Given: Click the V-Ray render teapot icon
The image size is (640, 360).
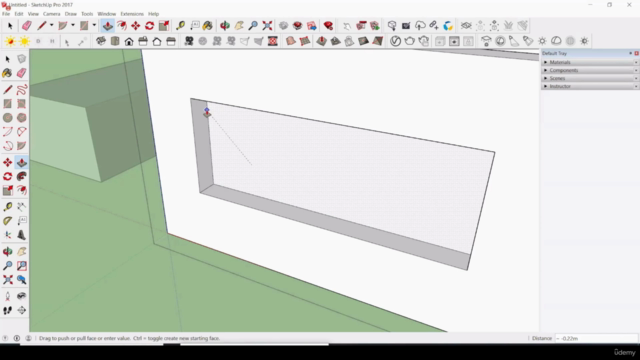Looking at the screenshot, I should (409, 41).
